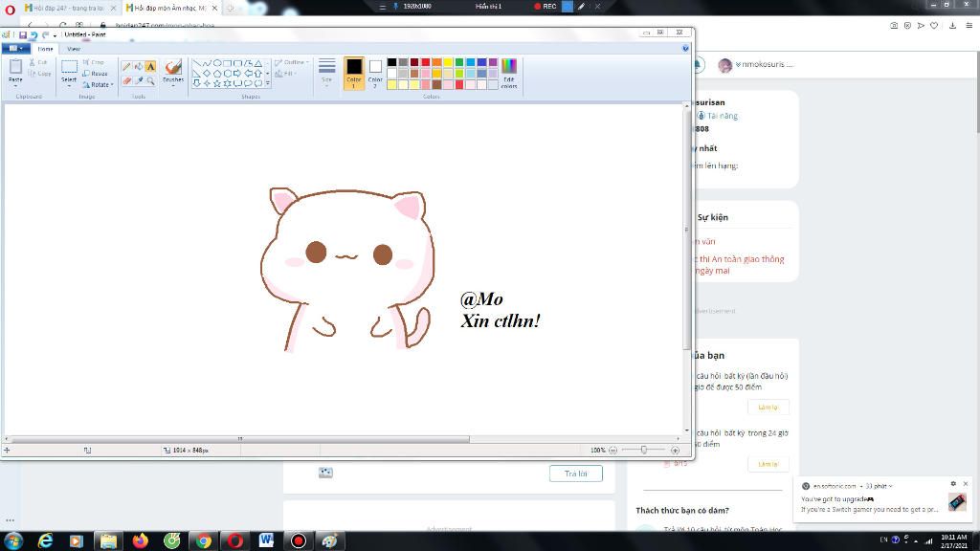980x551 pixels.
Task: Pick the yellow color swatch in palette
Action: (x=448, y=62)
